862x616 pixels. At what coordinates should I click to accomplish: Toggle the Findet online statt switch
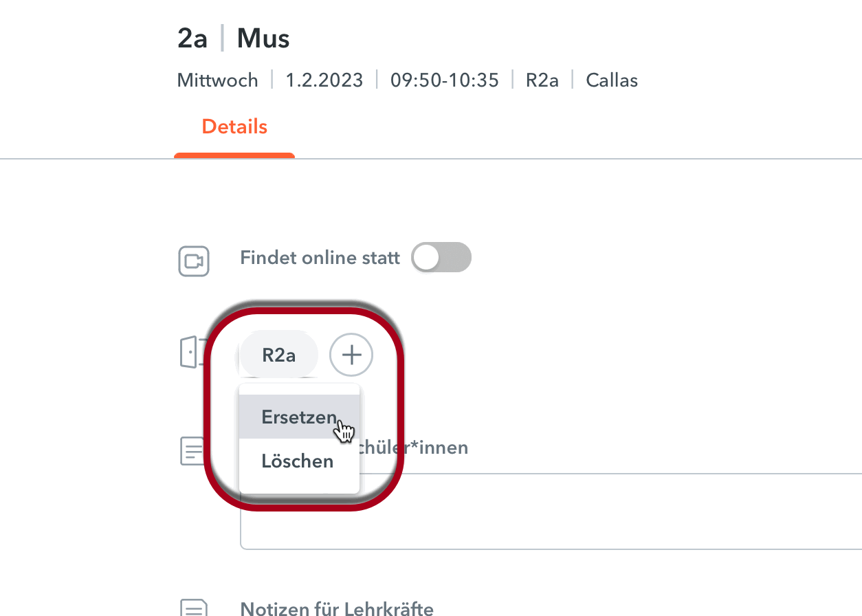(441, 258)
